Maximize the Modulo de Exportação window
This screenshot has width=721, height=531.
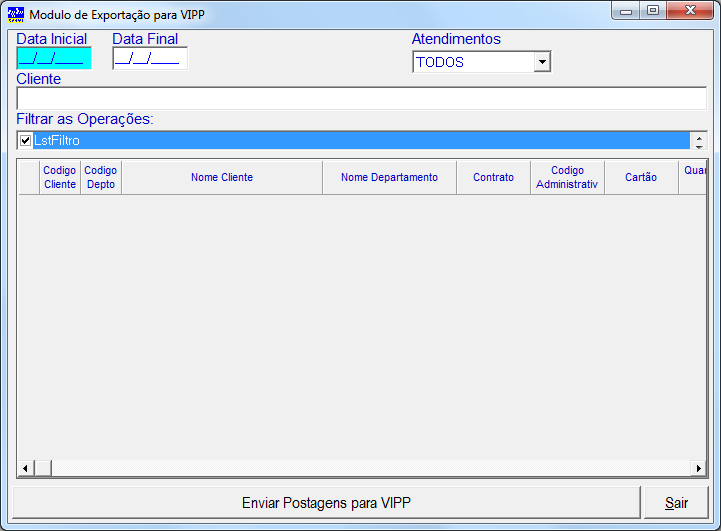[653, 11]
